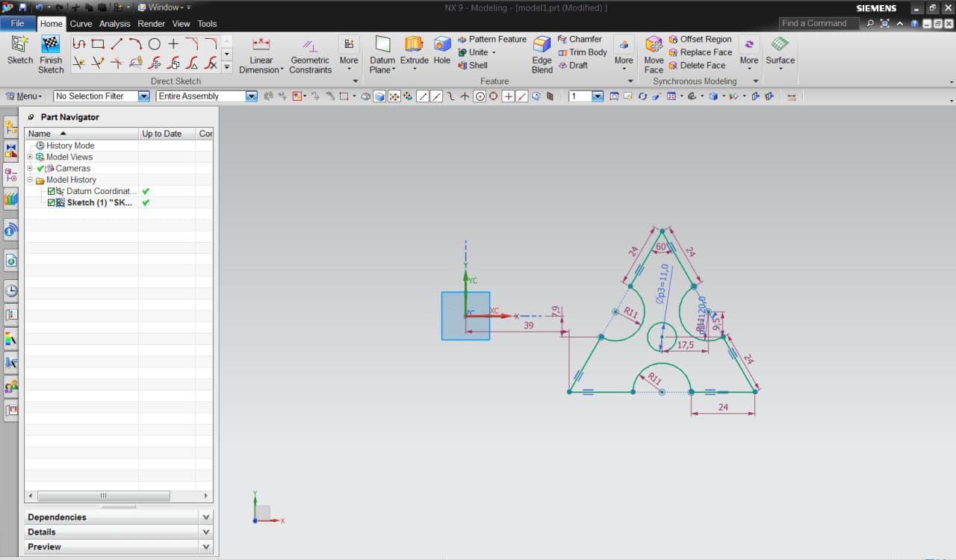Sort by the Name column header
956x560 pixels.
[81, 133]
